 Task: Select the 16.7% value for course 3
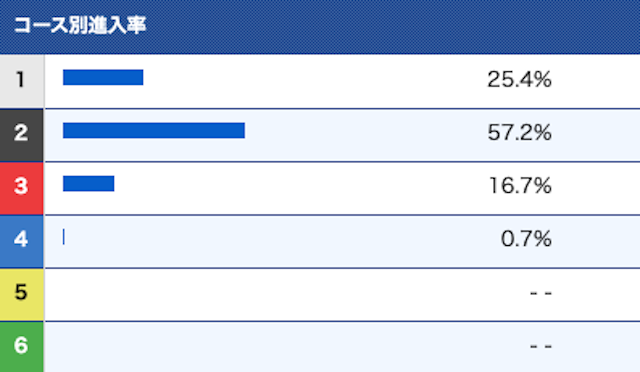[520, 186]
